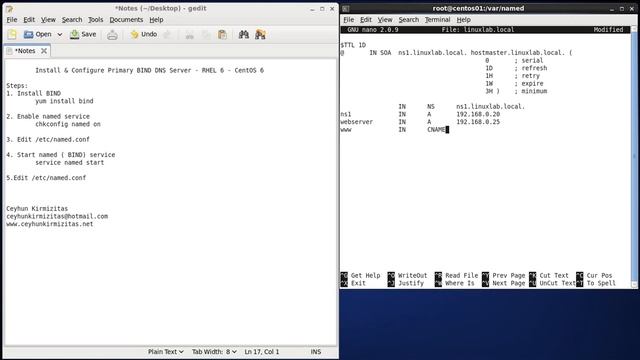Click the INS insert mode indicator

[316, 352]
